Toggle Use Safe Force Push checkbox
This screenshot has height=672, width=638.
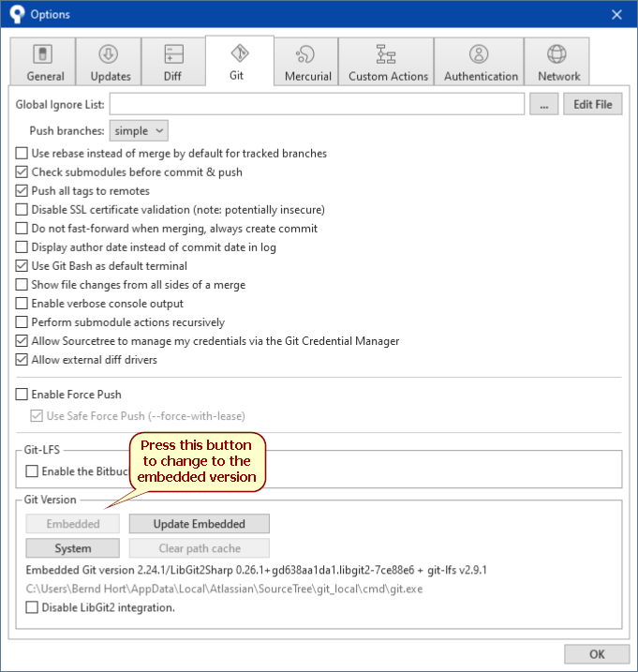click(37, 416)
